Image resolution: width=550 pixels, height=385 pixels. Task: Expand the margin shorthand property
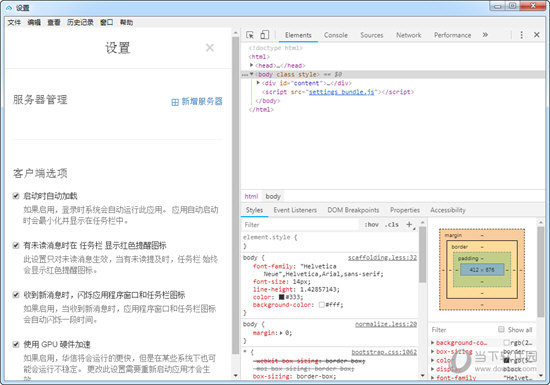(x=281, y=333)
